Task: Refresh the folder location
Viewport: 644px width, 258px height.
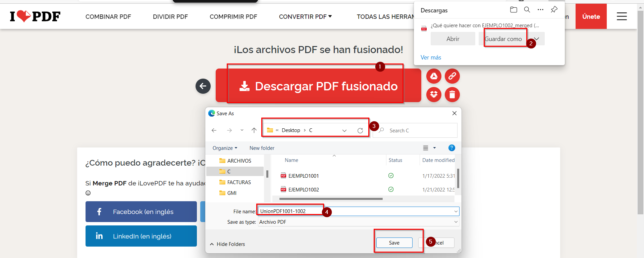Action: pyautogui.click(x=360, y=130)
